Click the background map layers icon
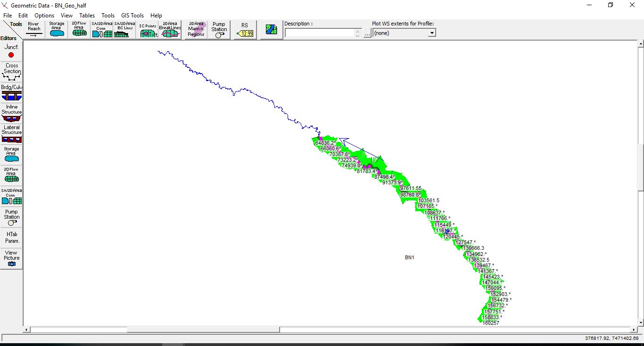The image size is (644, 346). point(272,29)
